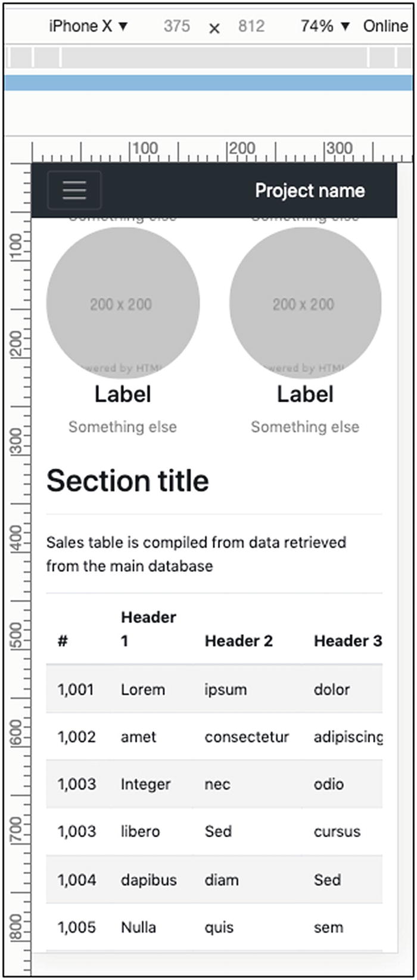Select the right Label link
Viewport: 417px width, 980px height.
(306, 393)
